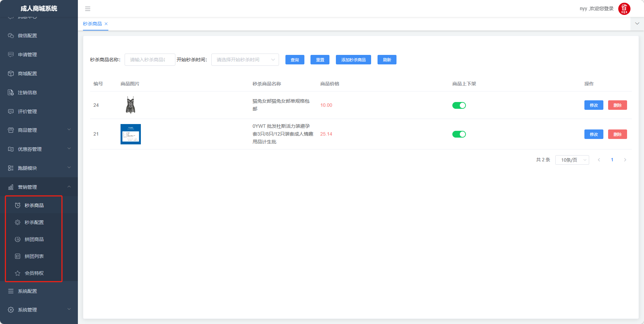The width and height of the screenshot is (644, 324).
Task: Click the hamburger menu collapse icon
Action: (88, 9)
